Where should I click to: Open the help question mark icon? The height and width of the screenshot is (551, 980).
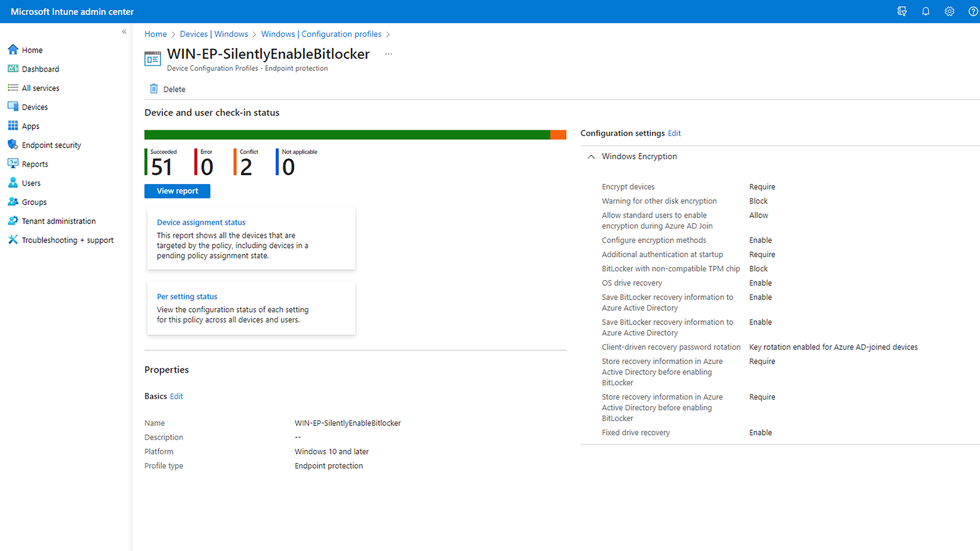973,11
